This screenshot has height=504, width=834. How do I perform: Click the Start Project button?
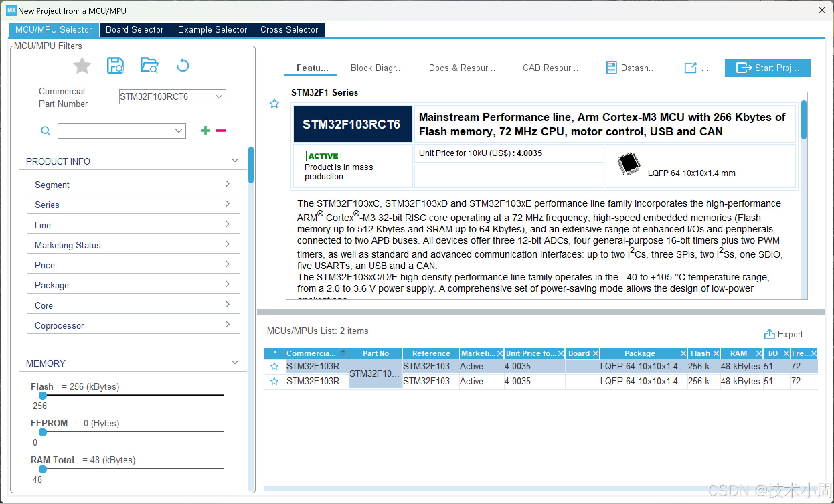(767, 68)
